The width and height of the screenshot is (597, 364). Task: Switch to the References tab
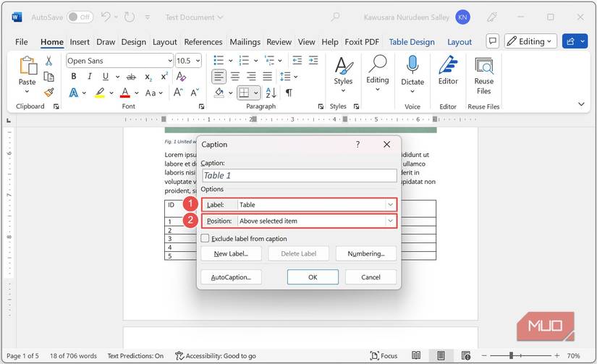[x=203, y=42]
